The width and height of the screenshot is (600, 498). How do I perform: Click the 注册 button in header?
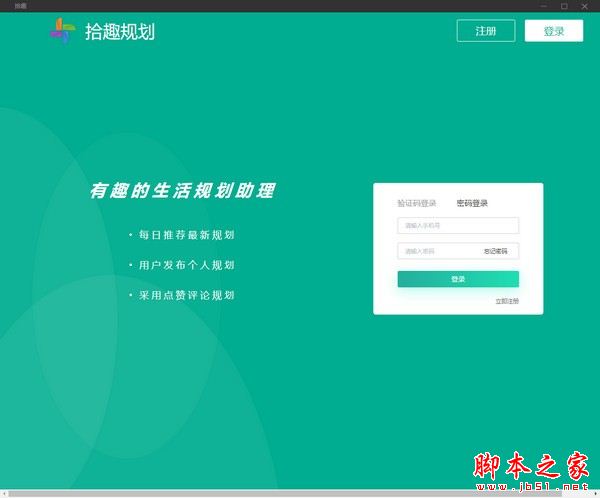(x=486, y=31)
